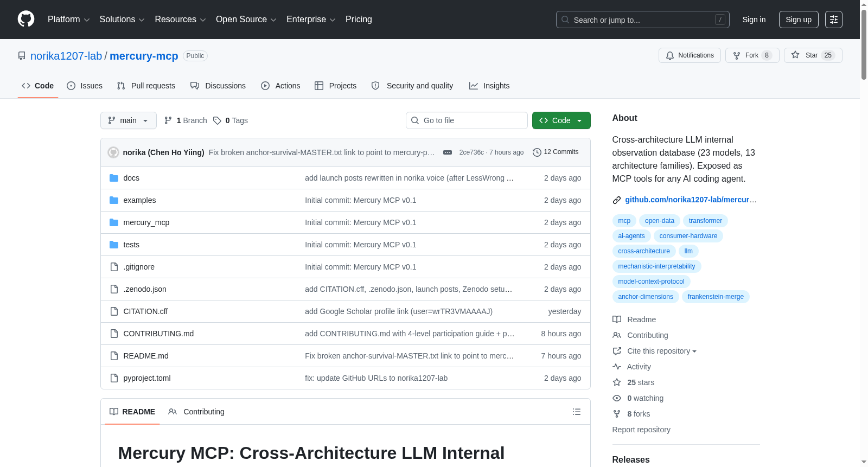Expand the Solutions menu
868x467 pixels.
[x=122, y=20]
